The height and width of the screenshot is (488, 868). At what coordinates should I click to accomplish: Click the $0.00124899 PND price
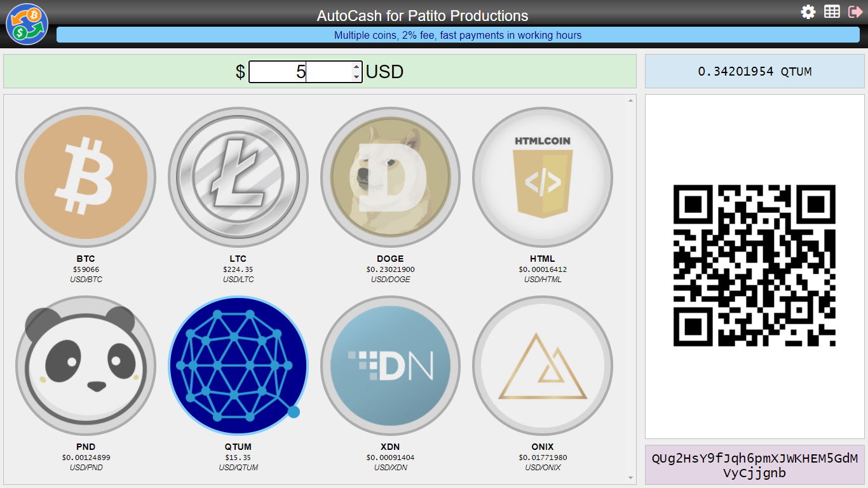(x=86, y=457)
